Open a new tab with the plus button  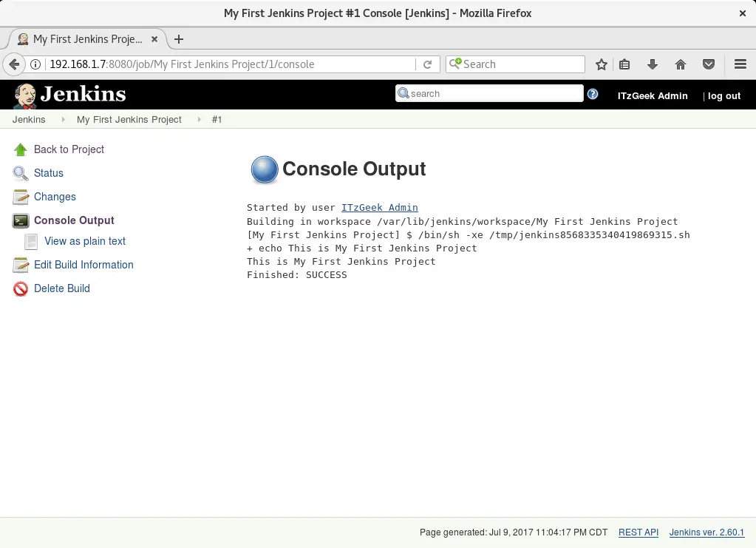pos(179,39)
